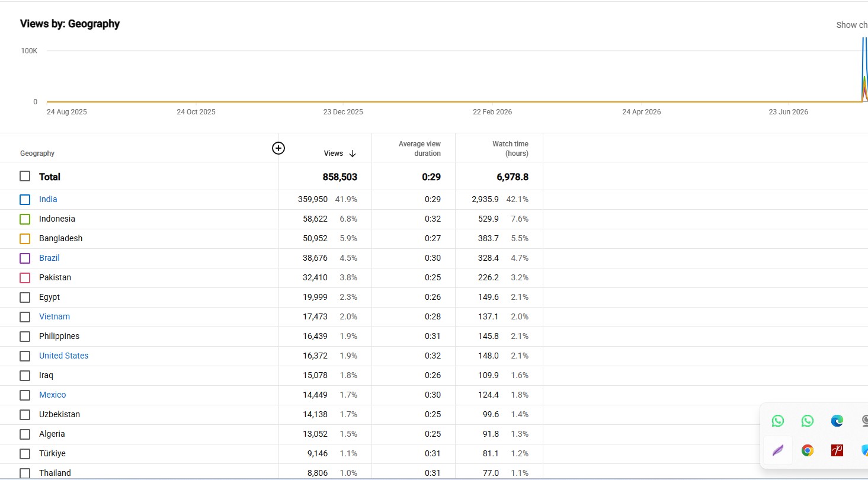
Task: Click the total views value 858,503
Action: 340,177
